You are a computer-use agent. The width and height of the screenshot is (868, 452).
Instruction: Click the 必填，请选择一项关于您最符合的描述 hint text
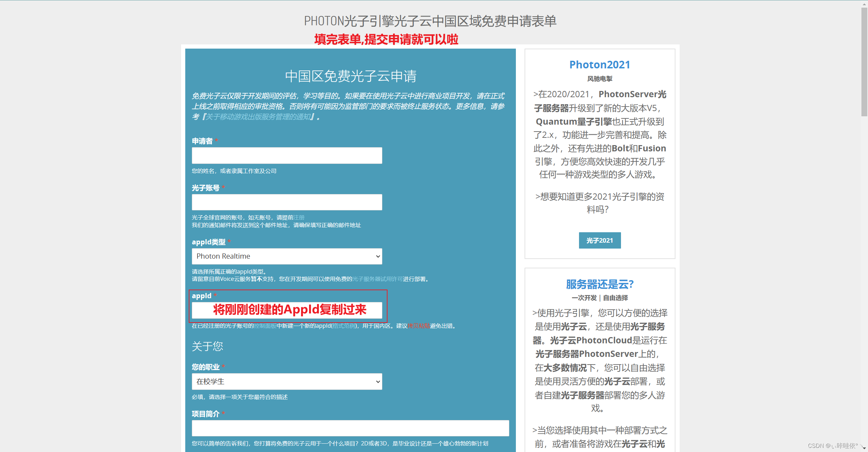[x=240, y=397]
